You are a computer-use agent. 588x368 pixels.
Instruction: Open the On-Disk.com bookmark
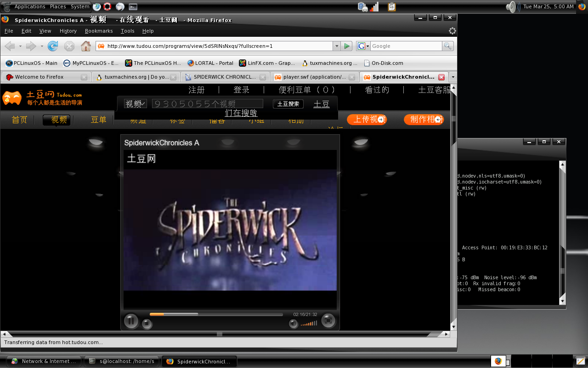tap(384, 63)
